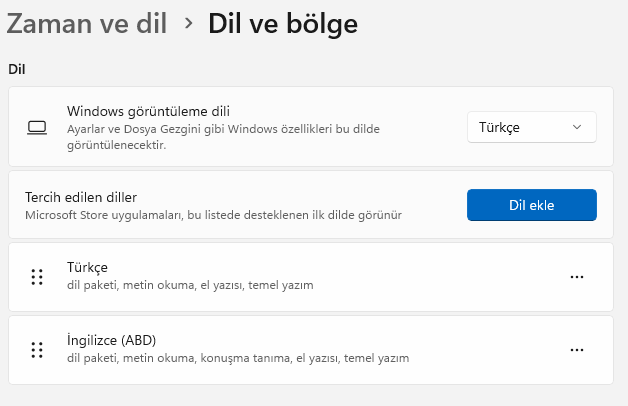Click the Dil section heading
This screenshot has height=406, width=628.
click(16, 69)
